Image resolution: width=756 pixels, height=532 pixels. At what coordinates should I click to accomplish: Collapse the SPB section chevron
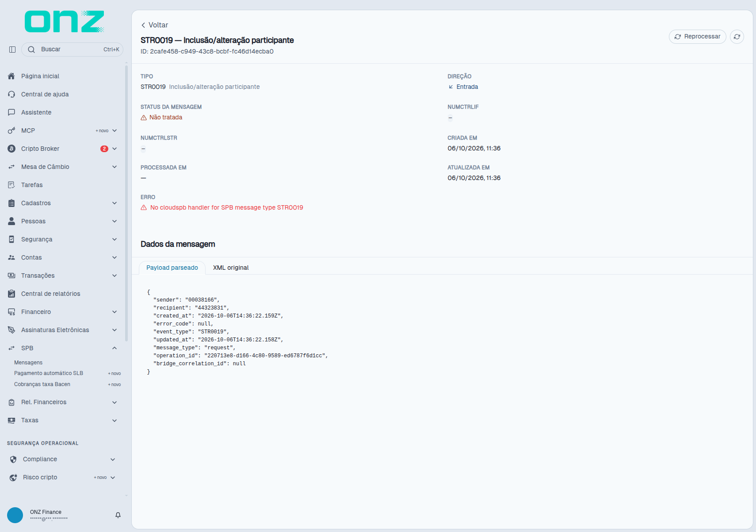[x=115, y=348]
